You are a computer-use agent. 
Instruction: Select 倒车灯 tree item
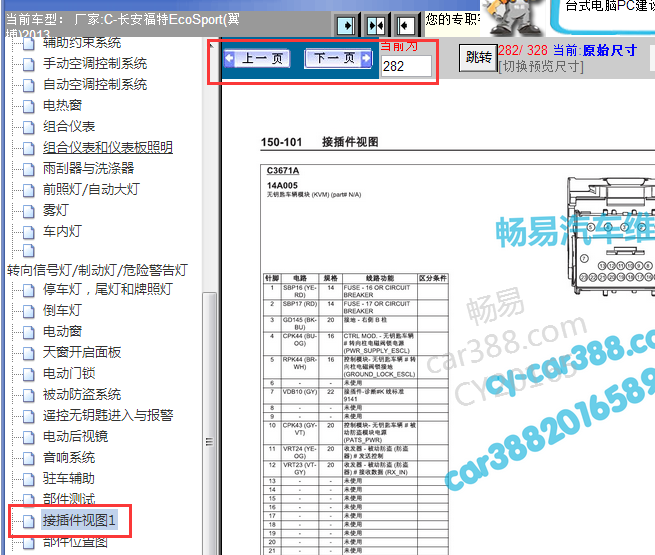point(62,310)
